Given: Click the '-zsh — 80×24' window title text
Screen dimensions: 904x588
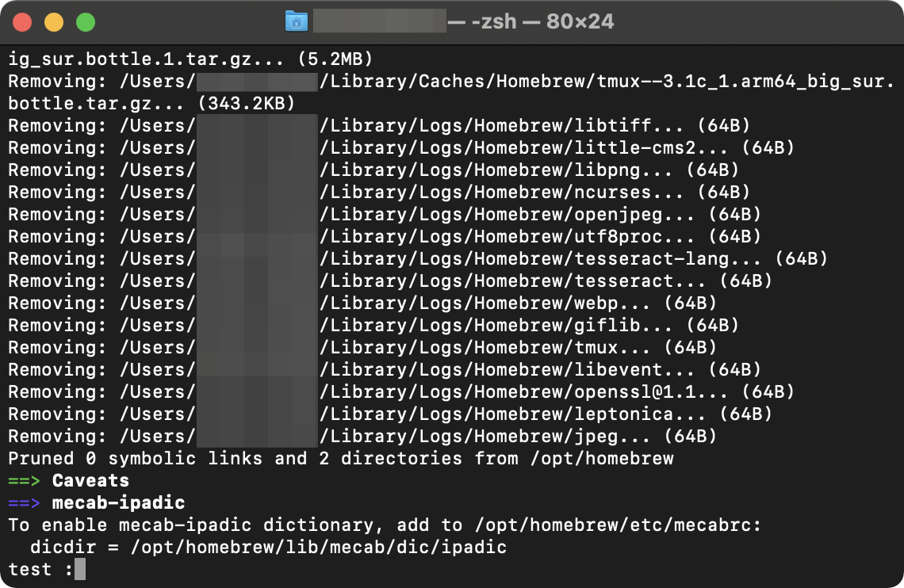Looking at the screenshot, I should pos(542,22).
